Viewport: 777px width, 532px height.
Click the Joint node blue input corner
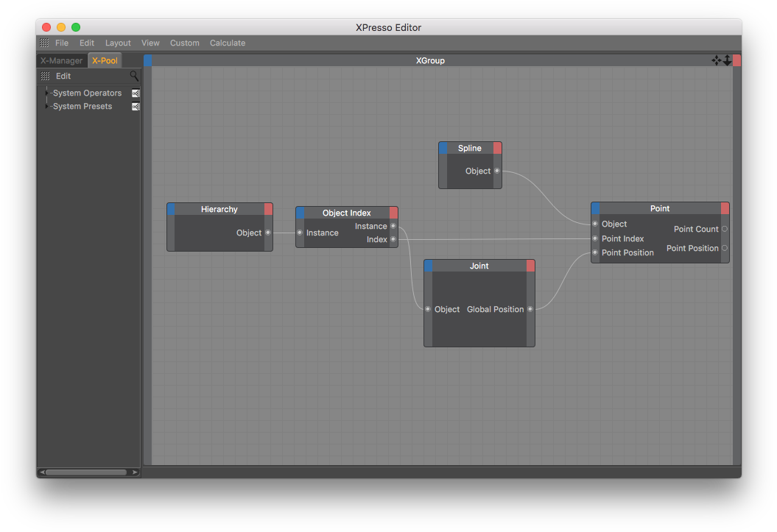pyautogui.click(x=428, y=266)
